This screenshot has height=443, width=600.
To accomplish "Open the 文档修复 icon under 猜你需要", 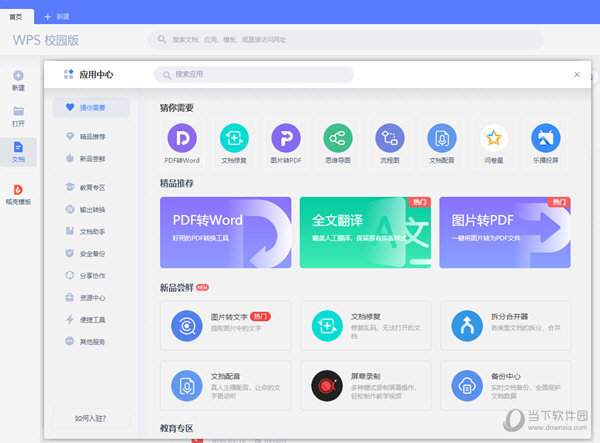I will click(x=234, y=138).
